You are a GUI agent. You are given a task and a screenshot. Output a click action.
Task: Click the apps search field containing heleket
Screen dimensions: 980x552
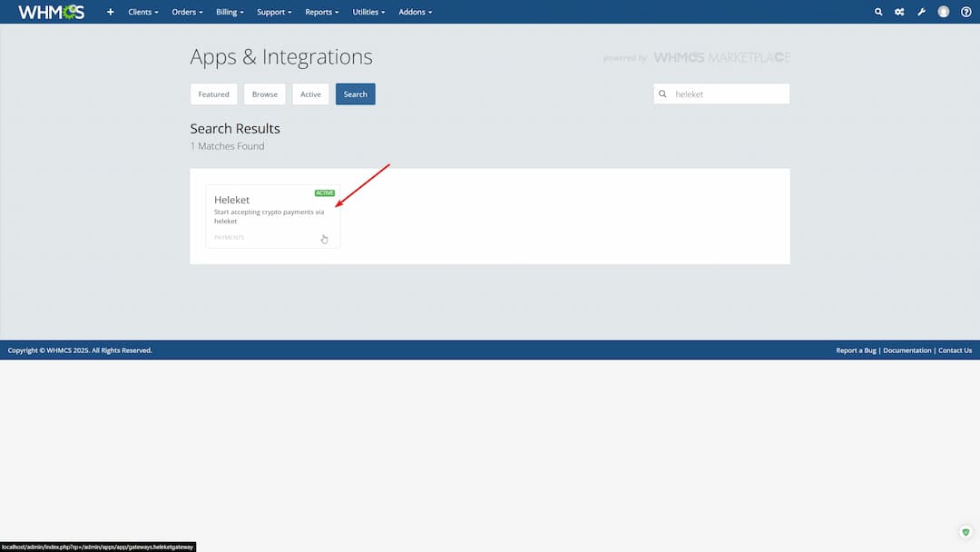point(721,94)
